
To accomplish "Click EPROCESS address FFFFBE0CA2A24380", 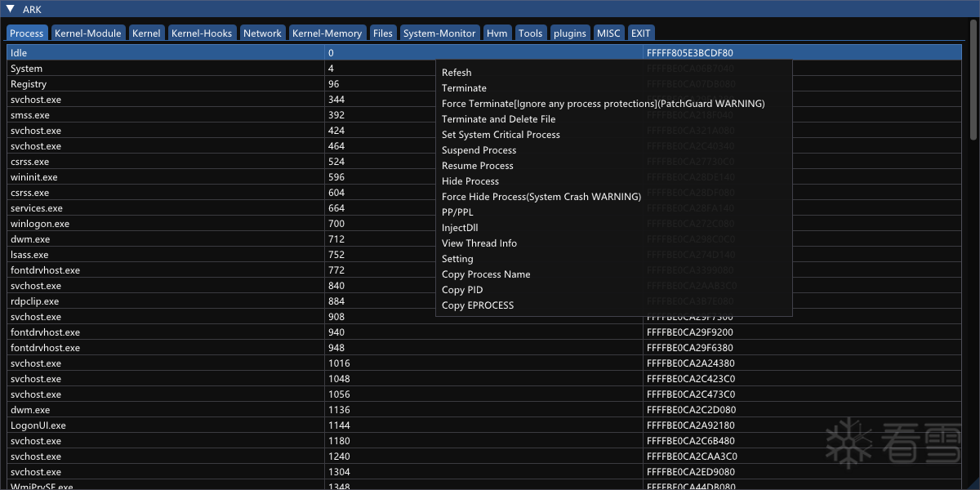I will tap(691, 363).
